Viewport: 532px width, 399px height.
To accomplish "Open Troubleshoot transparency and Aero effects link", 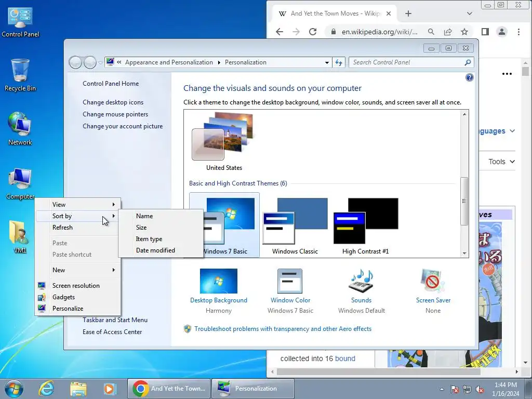I will click(283, 329).
